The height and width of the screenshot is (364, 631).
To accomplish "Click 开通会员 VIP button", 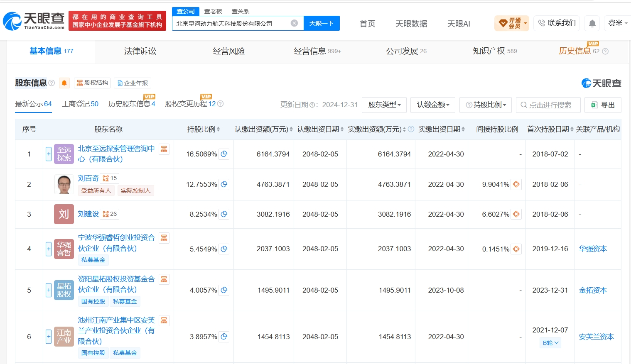I will [512, 23].
